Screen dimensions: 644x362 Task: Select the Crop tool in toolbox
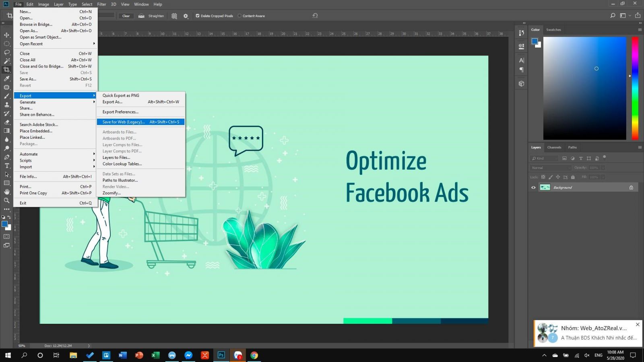(6, 70)
